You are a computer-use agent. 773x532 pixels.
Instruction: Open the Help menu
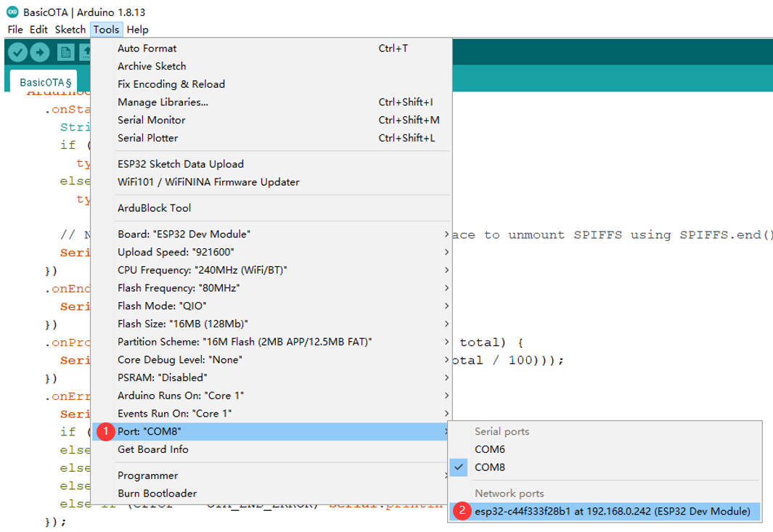pos(137,30)
